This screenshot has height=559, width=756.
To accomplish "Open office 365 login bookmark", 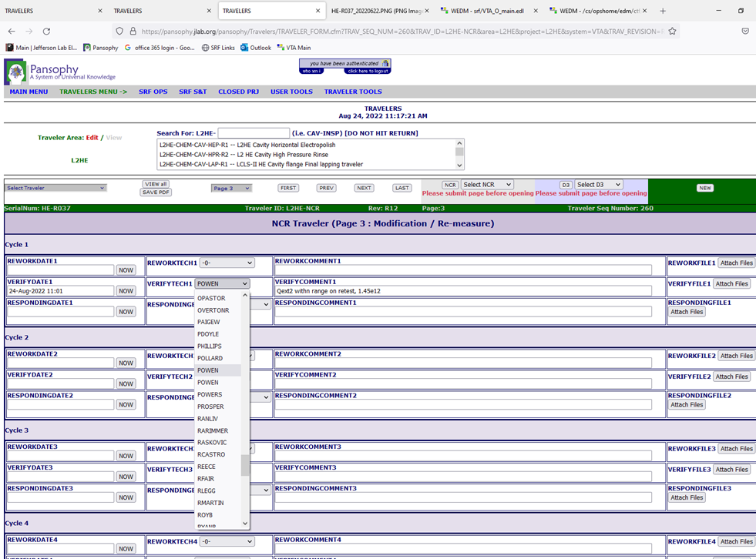I will pos(160,48).
